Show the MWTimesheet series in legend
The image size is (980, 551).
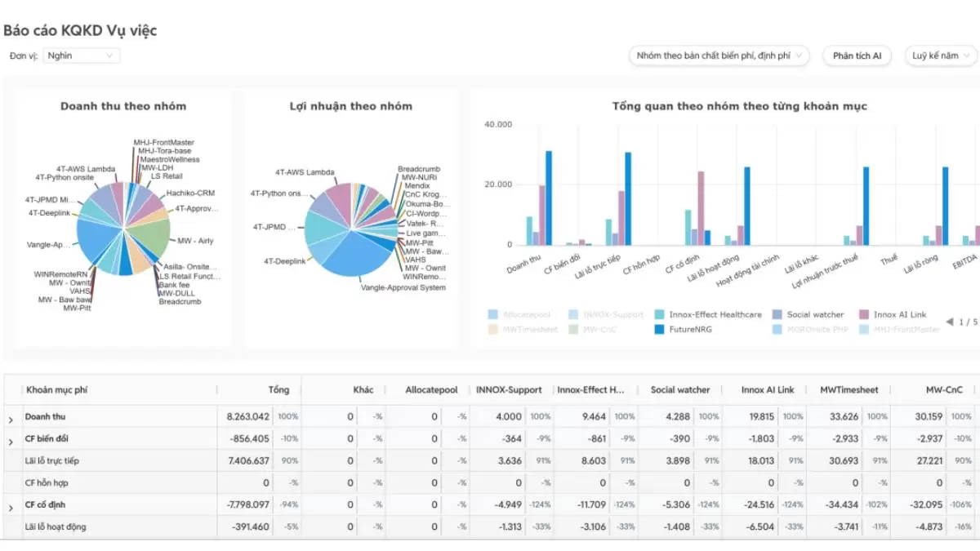(493, 330)
